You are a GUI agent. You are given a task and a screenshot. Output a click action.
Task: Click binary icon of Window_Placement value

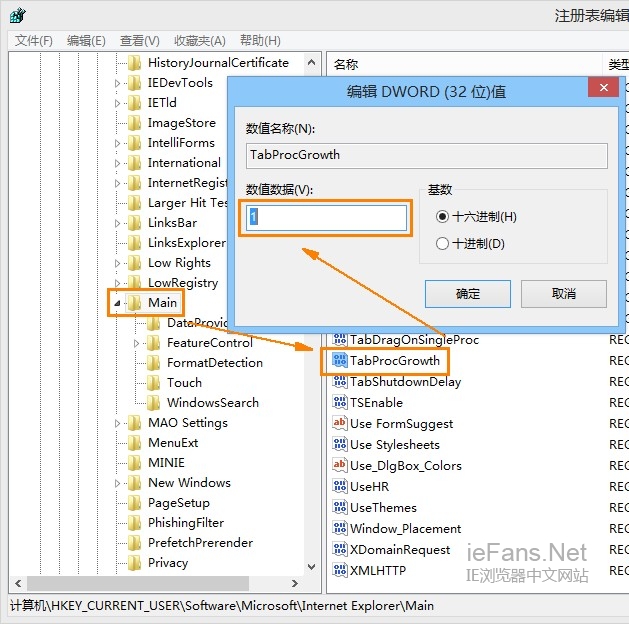(x=339, y=528)
